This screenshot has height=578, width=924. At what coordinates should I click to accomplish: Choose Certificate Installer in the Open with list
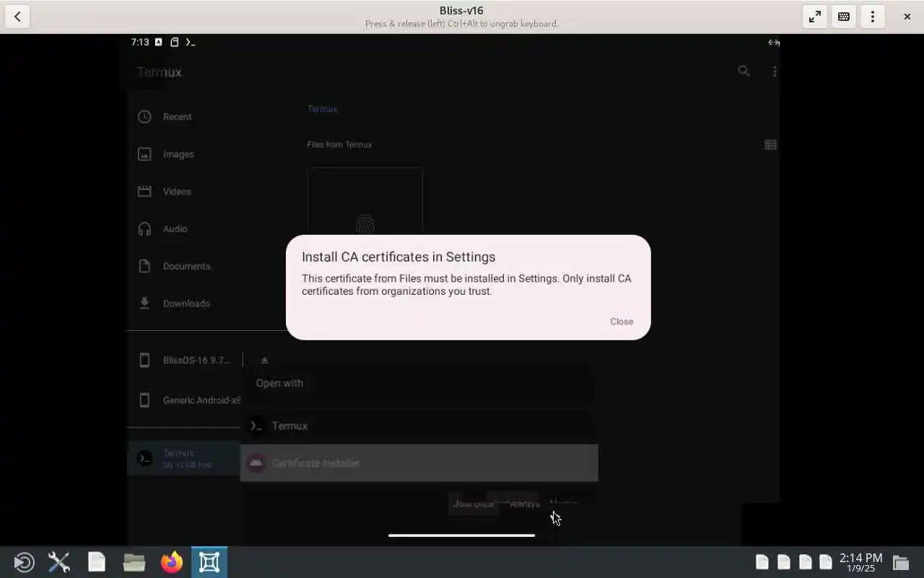point(419,463)
